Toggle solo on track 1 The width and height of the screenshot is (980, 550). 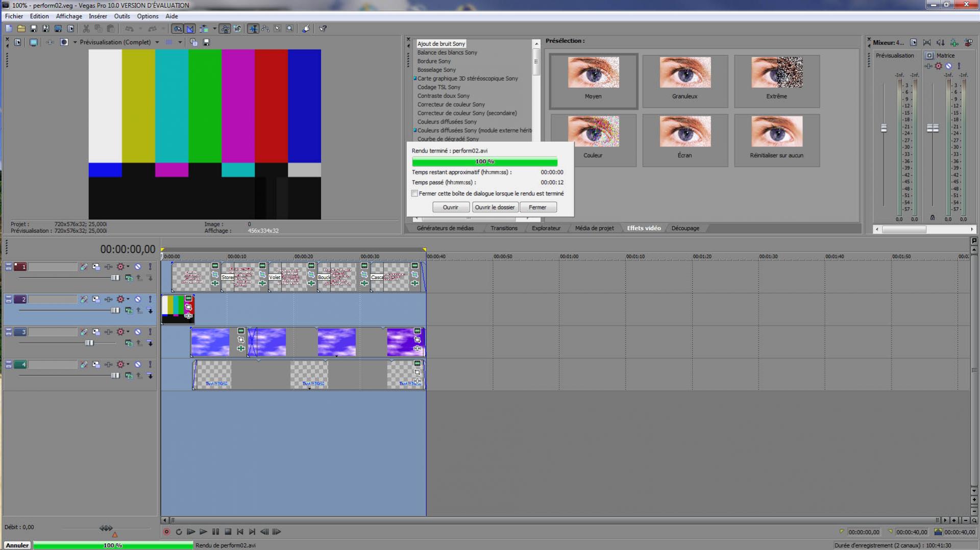point(150,267)
